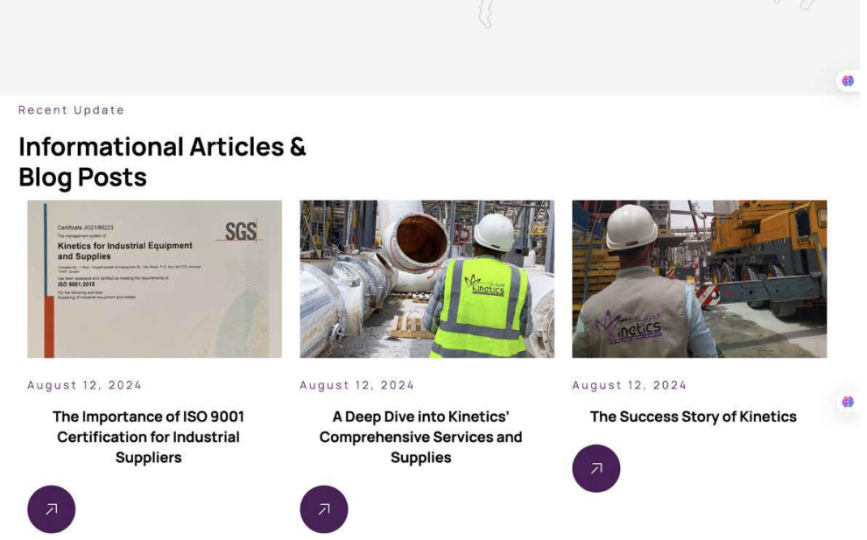The width and height of the screenshot is (867, 540).
Task: Click arrow button under Deep Dive article
Action: tap(324, 509)
